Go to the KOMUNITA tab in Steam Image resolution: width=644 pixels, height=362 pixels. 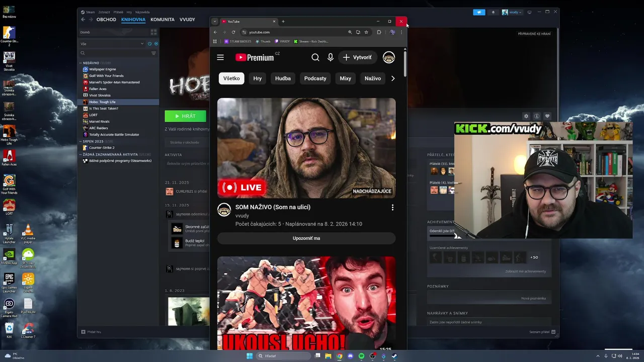point(163,20)
